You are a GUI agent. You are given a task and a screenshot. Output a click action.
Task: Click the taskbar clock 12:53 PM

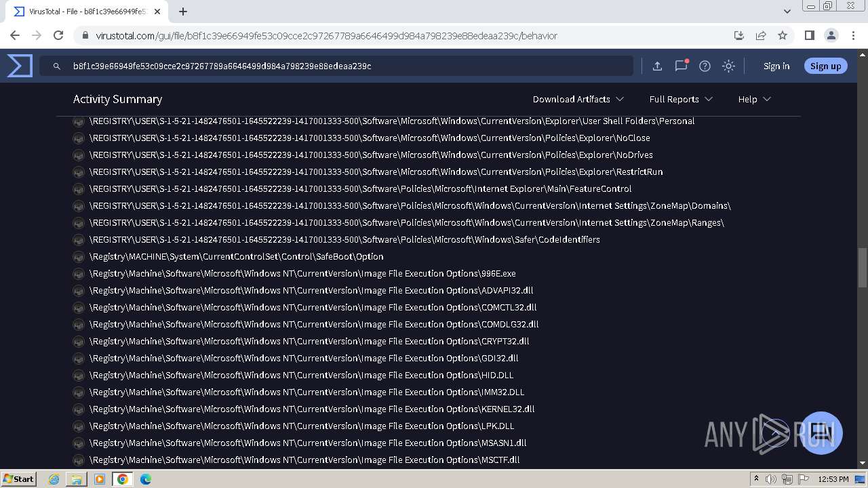click(833, 479)
